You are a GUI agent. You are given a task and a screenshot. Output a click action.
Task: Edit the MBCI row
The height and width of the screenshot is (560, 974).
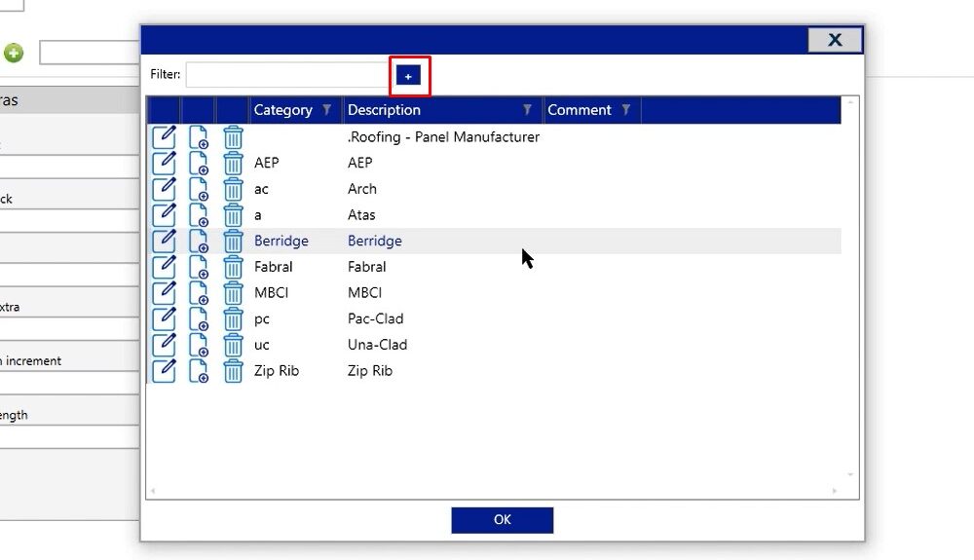(x=164, y=294)
